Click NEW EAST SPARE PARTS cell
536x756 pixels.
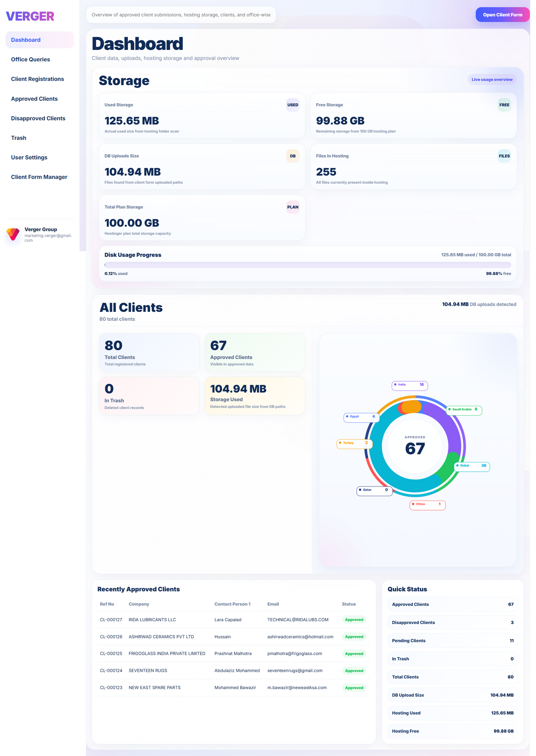point(154,687)
